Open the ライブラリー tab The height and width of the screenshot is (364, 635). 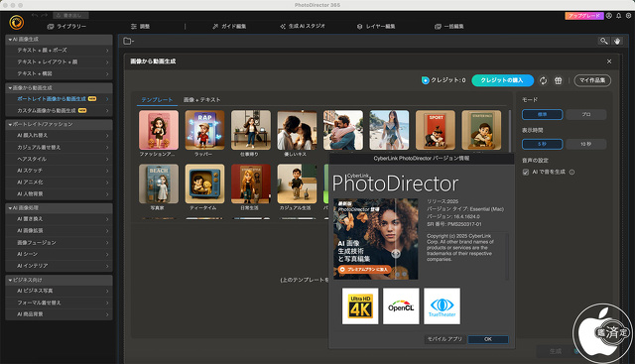[66, 27]
